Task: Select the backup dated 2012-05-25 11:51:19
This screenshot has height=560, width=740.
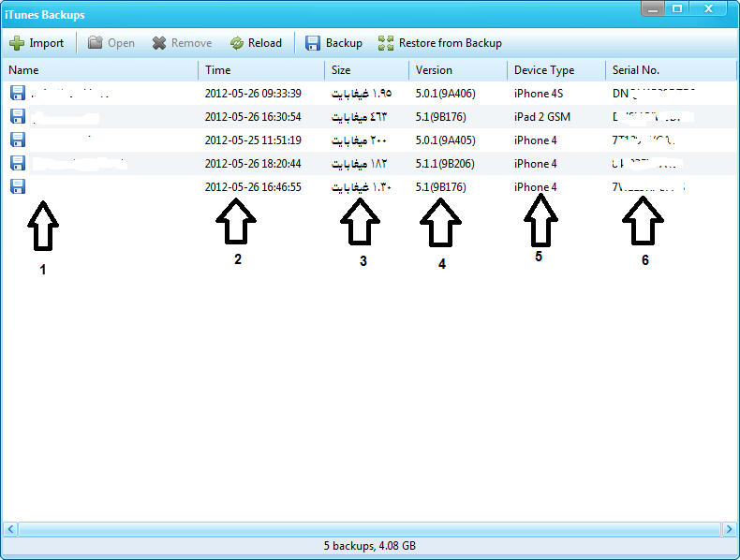Action: coord(253,140)
